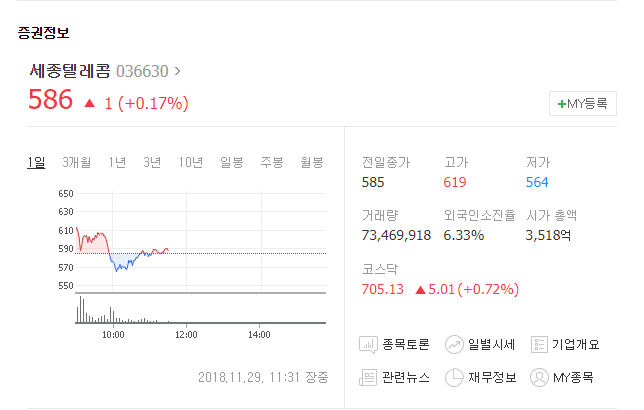Click the current price 586
Viewport: 644px width, 410px height.
[x=50, y=100]
